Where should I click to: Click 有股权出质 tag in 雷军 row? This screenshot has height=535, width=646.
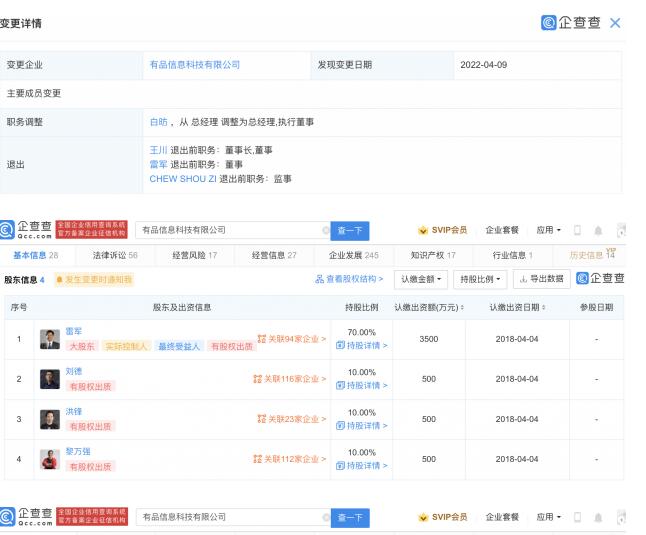click(232, 346)
